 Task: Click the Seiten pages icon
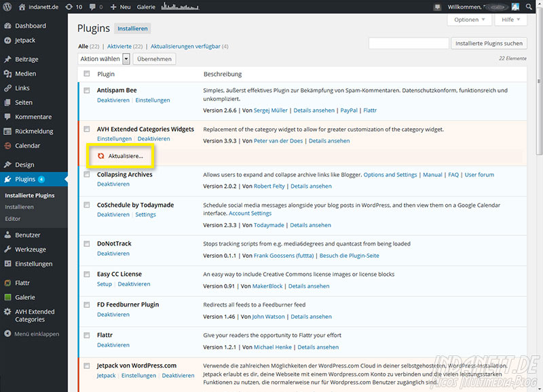pos(7,102)
